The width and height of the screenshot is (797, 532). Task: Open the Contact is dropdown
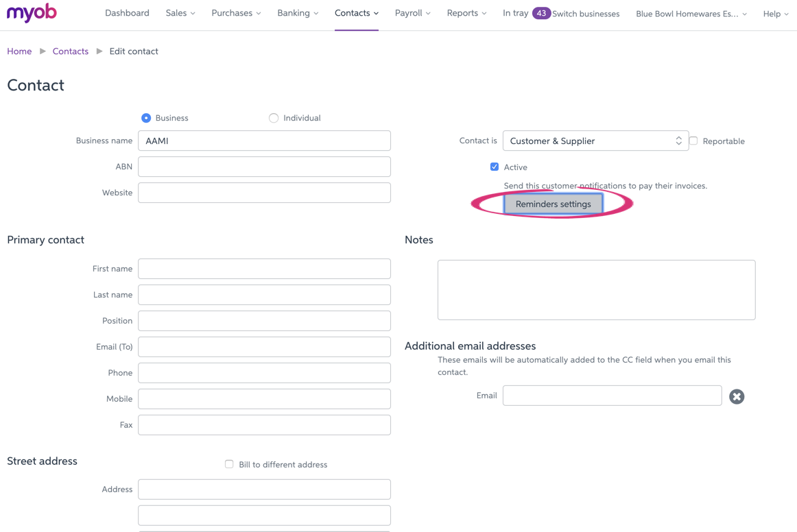[x=595, y=141]
